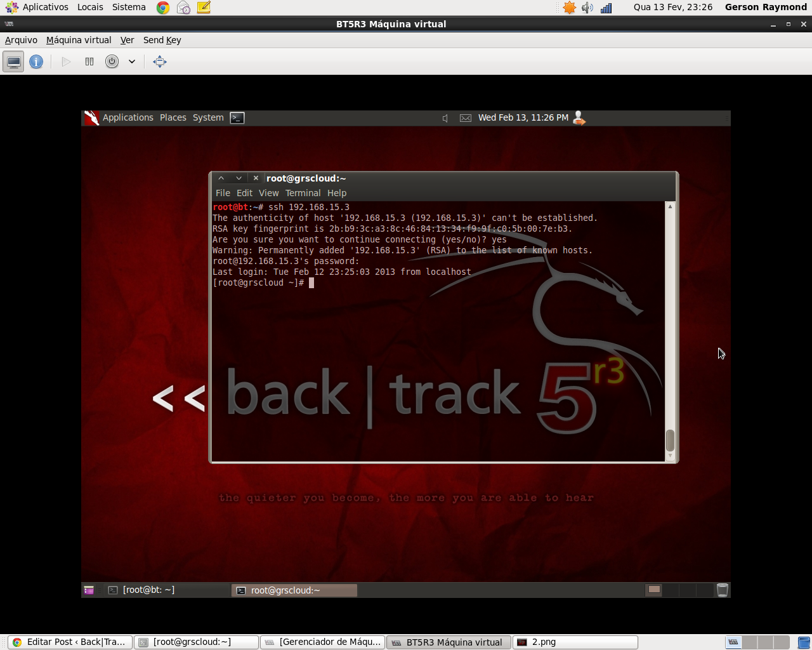This screenshot has width=812, height=650.
Task: Open the host Sistema menu
Action: (x=129, y=7)
